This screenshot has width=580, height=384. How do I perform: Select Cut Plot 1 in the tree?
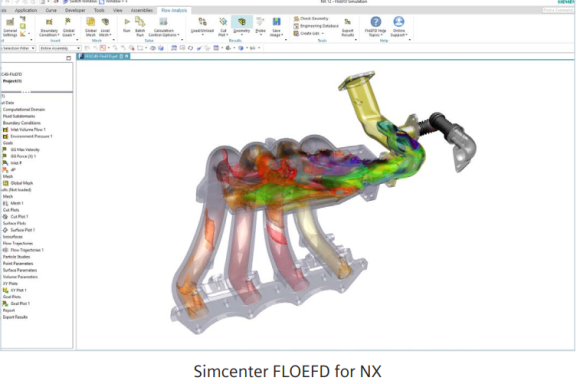point(16,216)
